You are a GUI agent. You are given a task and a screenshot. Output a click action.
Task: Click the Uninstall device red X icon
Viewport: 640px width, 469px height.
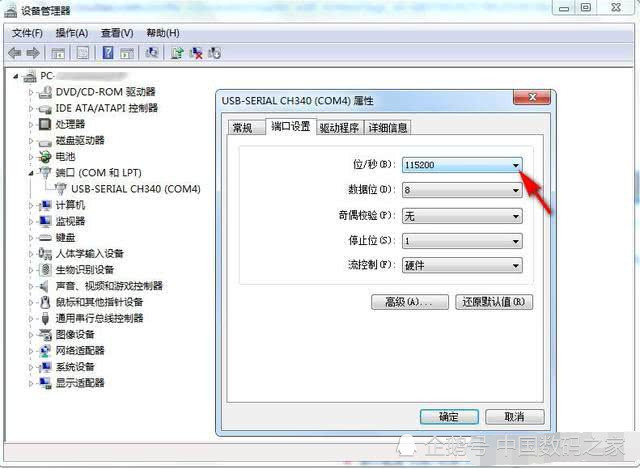click(196, 53)
